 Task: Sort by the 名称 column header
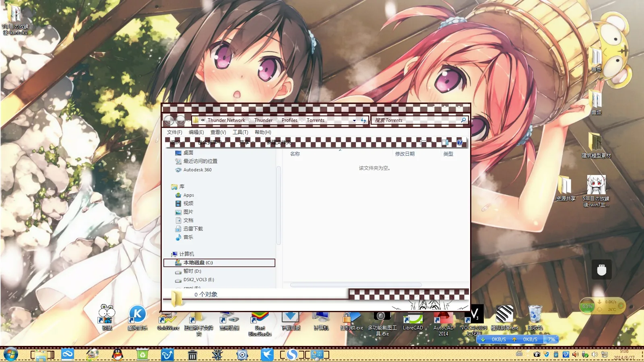295,154
